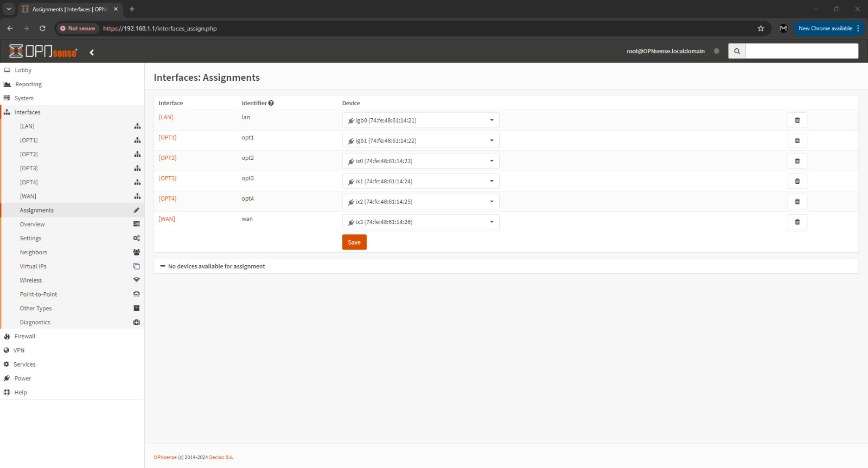This screenshot has width=868, height=468.
Task: Open the OPT4 device dropdown ix2
Action: click(x=420, y=202)
